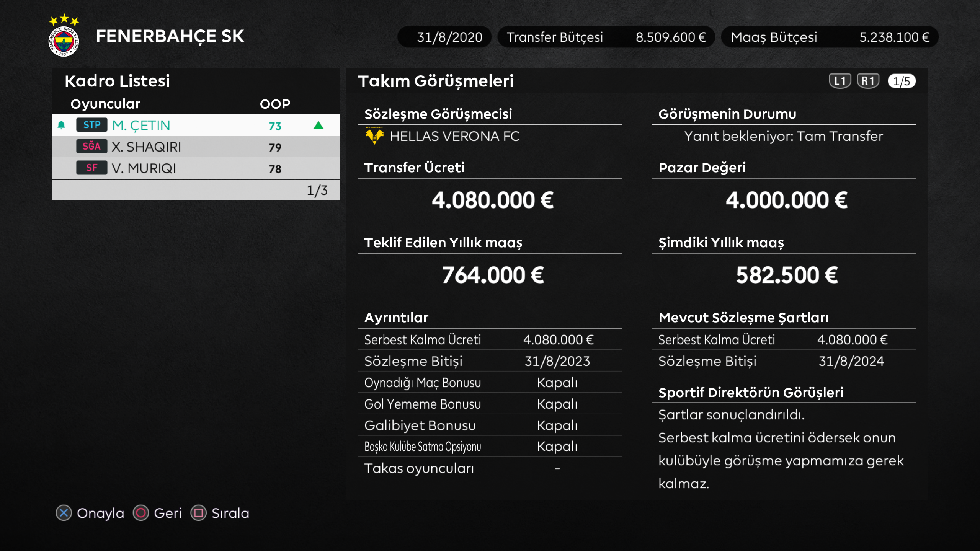Click the Oyuncular column header

(x=106, y=104)
